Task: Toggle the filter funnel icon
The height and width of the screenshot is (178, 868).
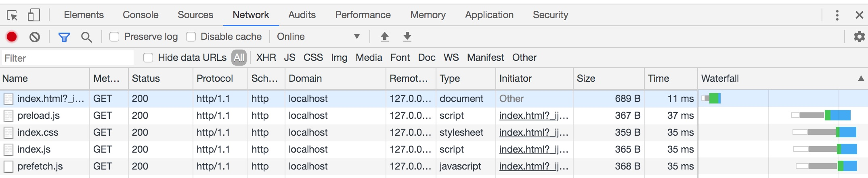Action: pos(64,37)
